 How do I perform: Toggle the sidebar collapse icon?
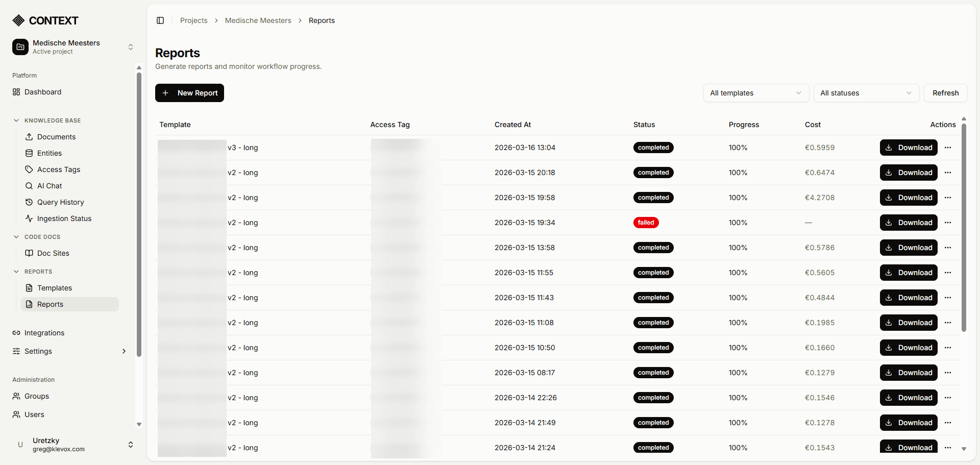pyautogui.click(x=160, y=20)
